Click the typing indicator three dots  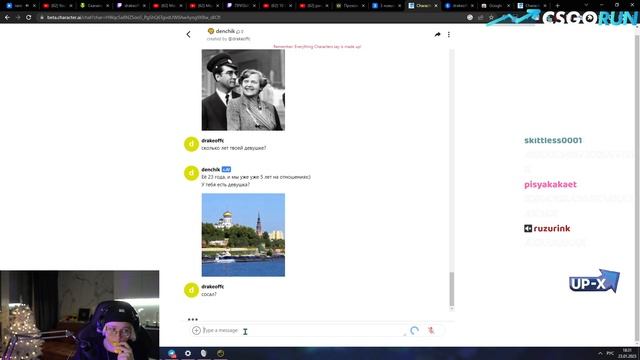point(193,319)
